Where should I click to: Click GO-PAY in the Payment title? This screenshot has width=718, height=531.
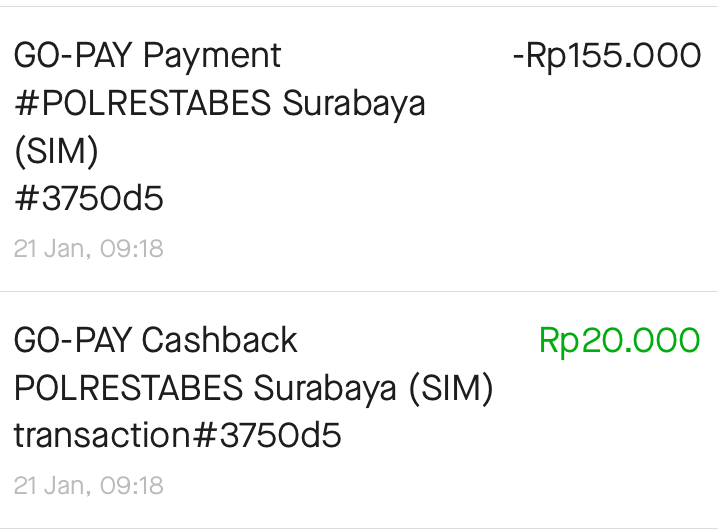click(x=73, y=56)
